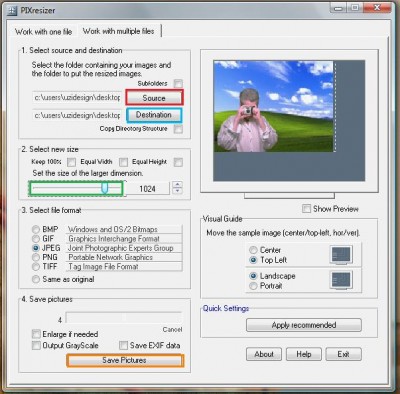Select the PNG format radio button
The image size is (400, 394).
[36, 257]
